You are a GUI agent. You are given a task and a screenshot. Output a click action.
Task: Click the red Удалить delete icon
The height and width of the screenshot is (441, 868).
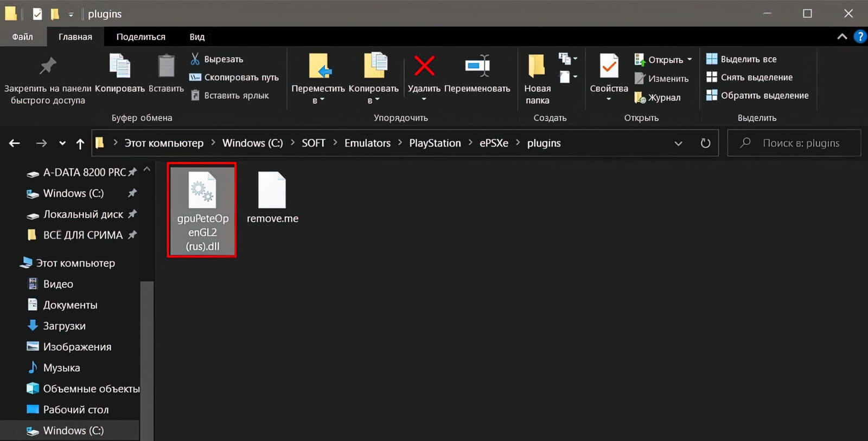[x=424, y=66]
